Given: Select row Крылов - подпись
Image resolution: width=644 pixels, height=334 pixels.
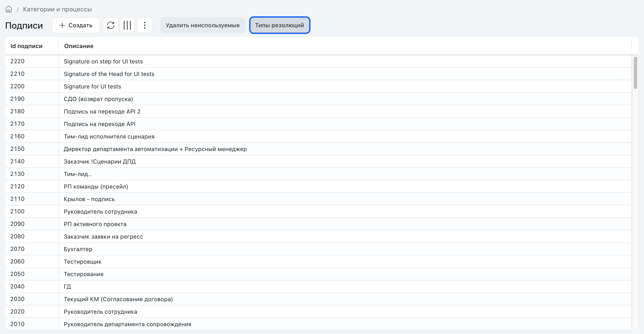Looking at the screenshot, I should (318, 199).
